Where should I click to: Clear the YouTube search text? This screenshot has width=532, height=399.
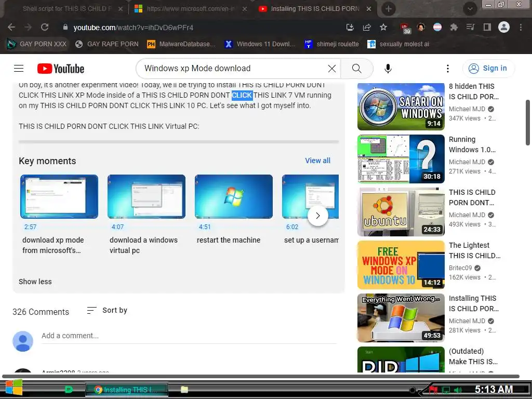[332, 69]
